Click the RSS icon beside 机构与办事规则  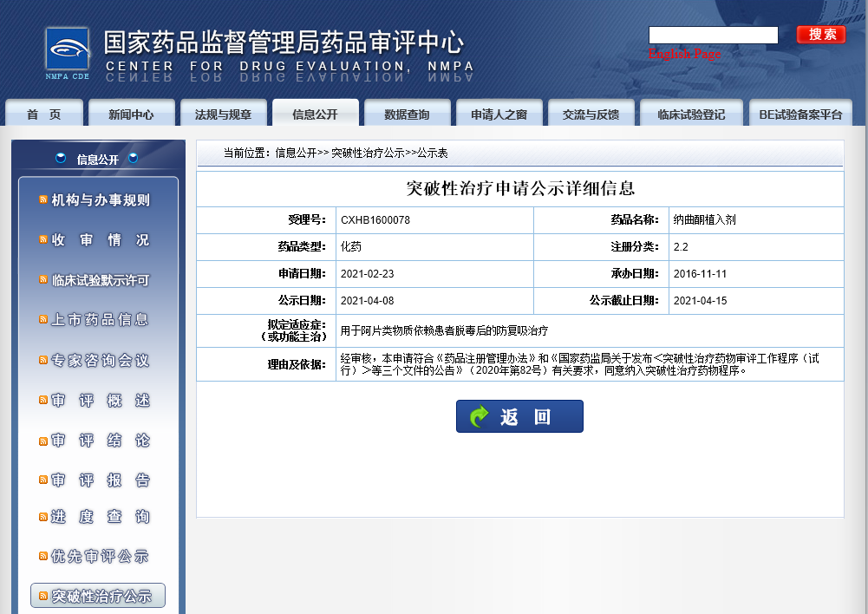tap(43, 199)
